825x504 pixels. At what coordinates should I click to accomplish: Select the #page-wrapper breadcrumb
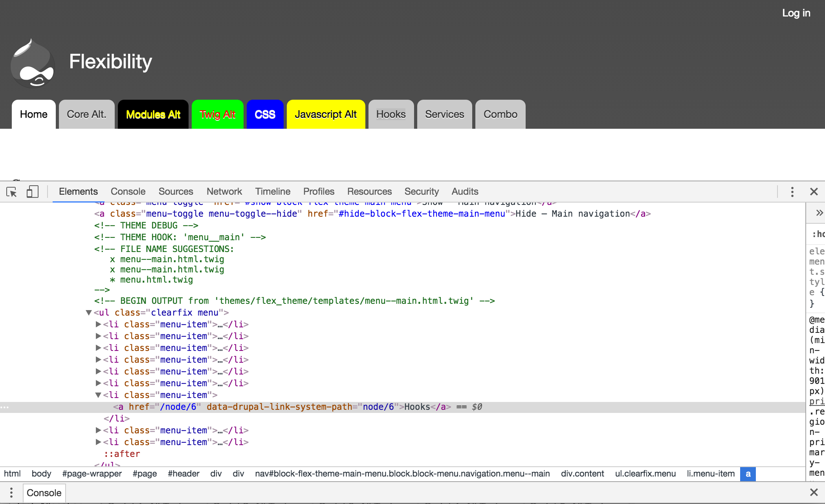[x=92, y=474]
